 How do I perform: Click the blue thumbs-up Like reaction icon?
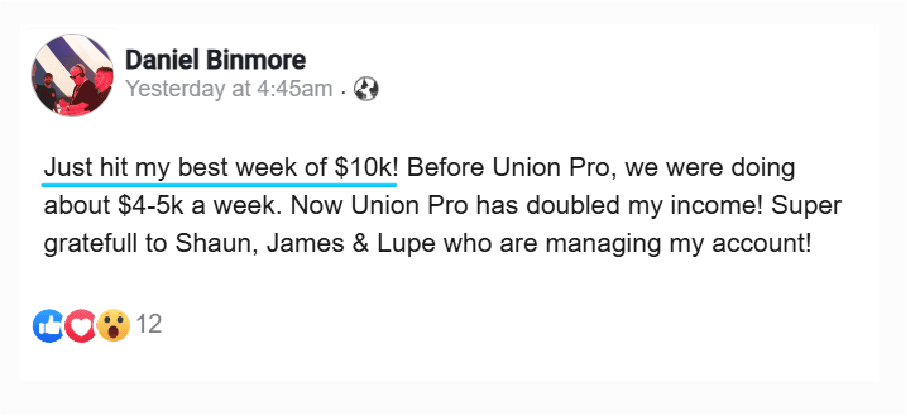(x=49, y=326)
